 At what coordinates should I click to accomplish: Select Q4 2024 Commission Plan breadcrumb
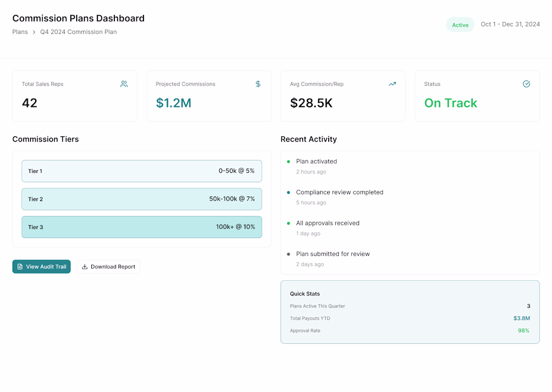click(x=78, y=32)
